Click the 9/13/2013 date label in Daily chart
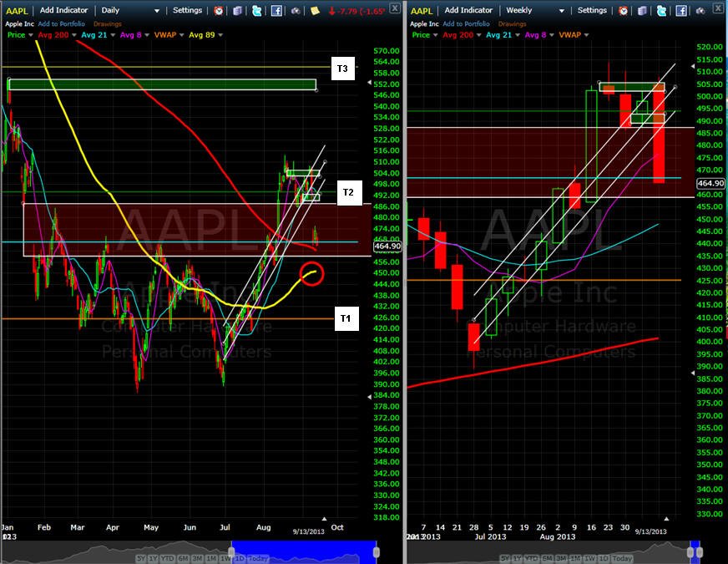Image resolution: width=728 pixels, height=564 pixels. [308, 531]
